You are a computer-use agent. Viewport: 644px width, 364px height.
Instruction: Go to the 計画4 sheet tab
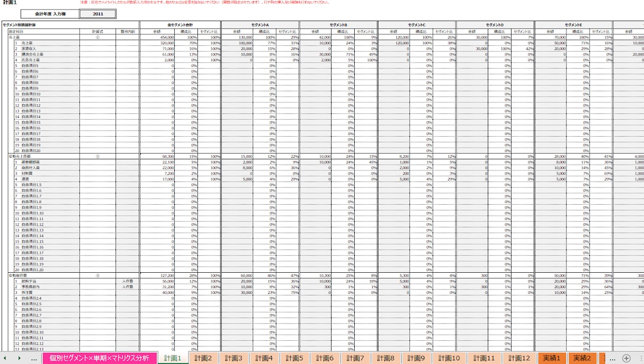coord(264,358)
